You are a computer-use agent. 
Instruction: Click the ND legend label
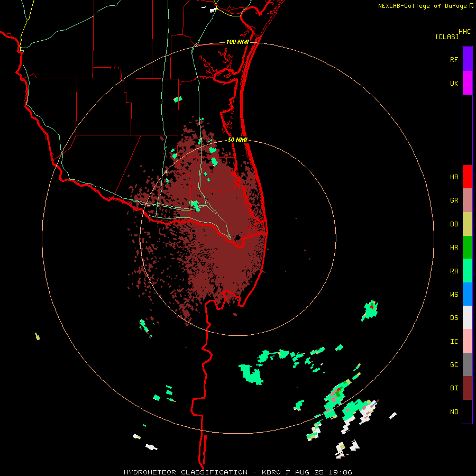pos(454,412)
